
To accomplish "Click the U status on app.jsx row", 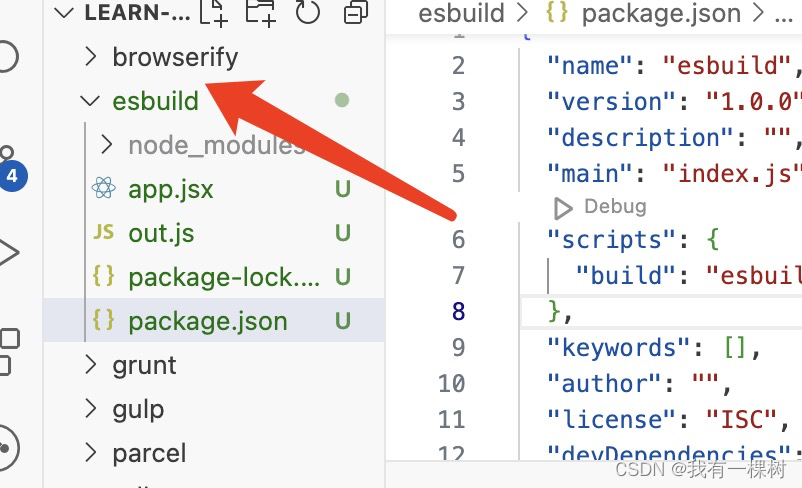I will click(x=343, y=189).
